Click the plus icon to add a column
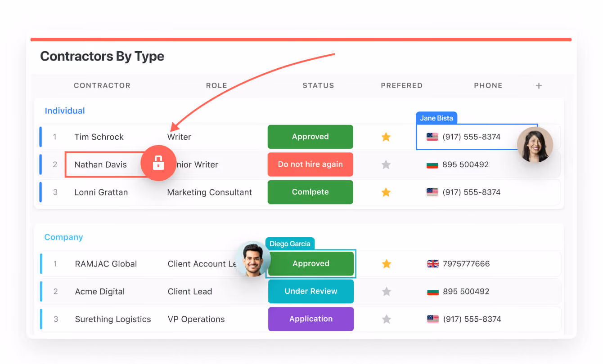The height and width of the screenshot is (364, 603). coord(539,86)
